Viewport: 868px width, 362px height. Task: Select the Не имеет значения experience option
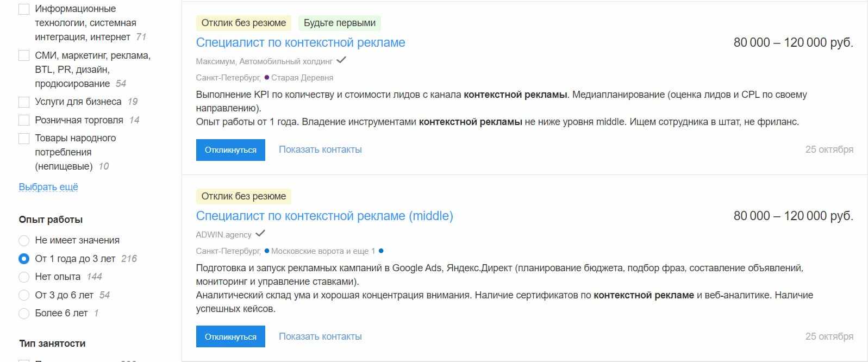tap(24, 240)
